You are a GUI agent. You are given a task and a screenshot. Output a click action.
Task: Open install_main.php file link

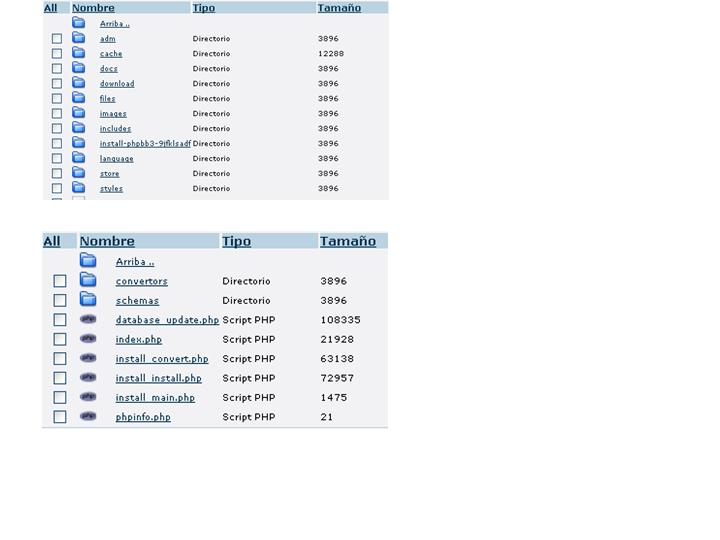(x=155, y=398)
